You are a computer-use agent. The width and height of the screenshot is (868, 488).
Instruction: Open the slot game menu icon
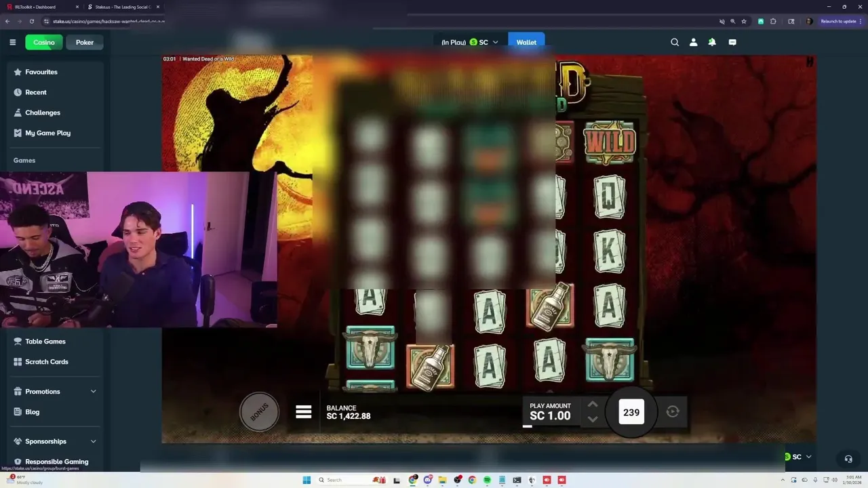(x=303, y=411)
